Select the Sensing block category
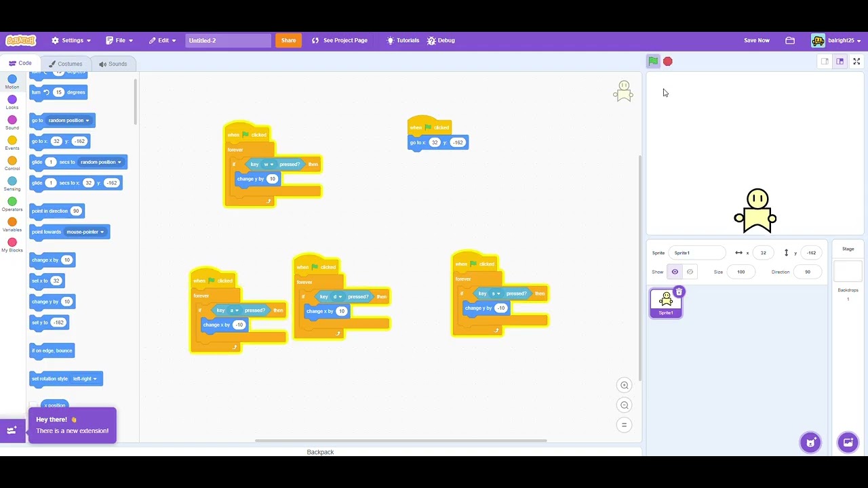 (12, 184)
